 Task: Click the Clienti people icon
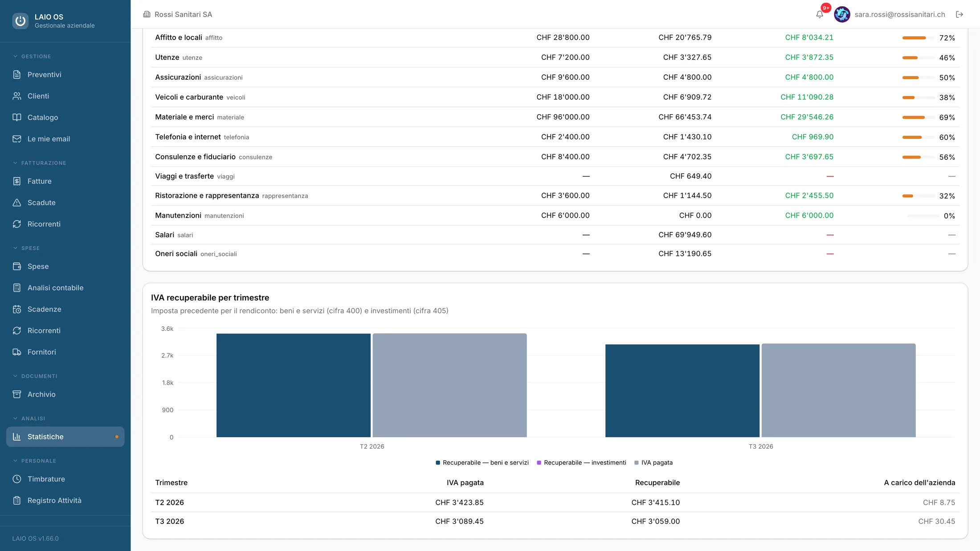point(17,96)
